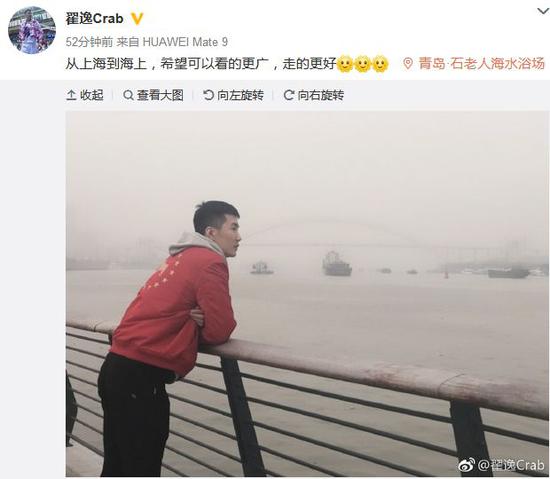Click the magnifier icon beside 查看大图
Viewport: 550px width, 479px height.
[x=128, y=95]
